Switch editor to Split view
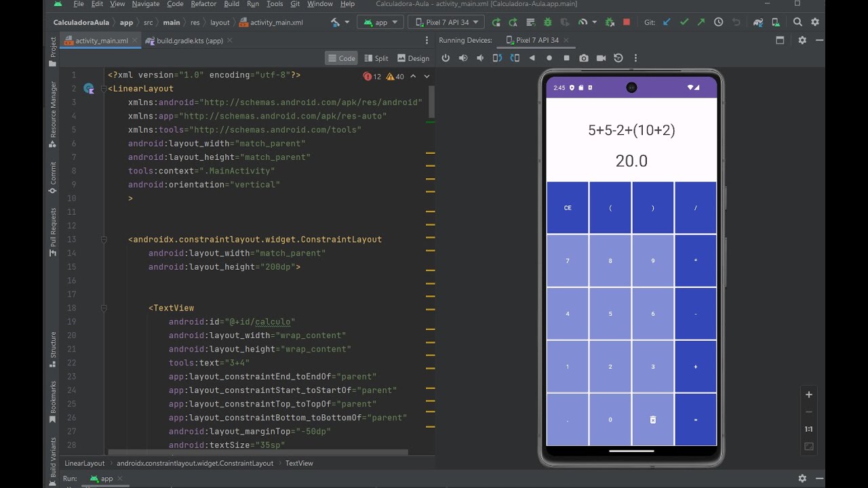 click(376, 58)
